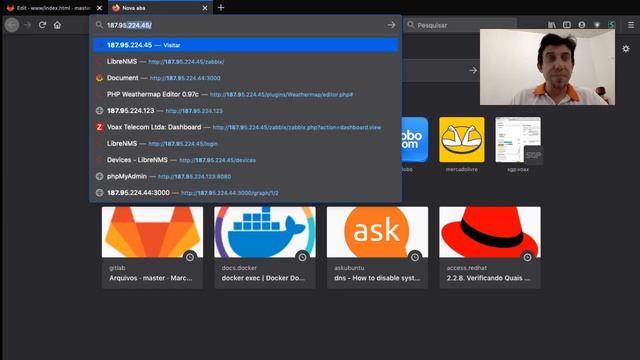
Task: Open the sgp.voax top site tile
Action: tap(518, 144)
